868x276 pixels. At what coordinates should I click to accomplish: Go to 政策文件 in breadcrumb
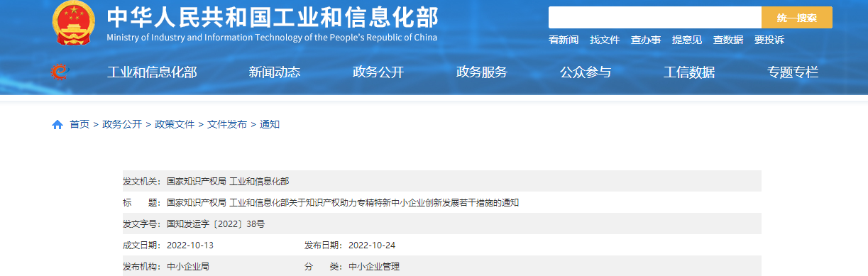pos(175,124)
